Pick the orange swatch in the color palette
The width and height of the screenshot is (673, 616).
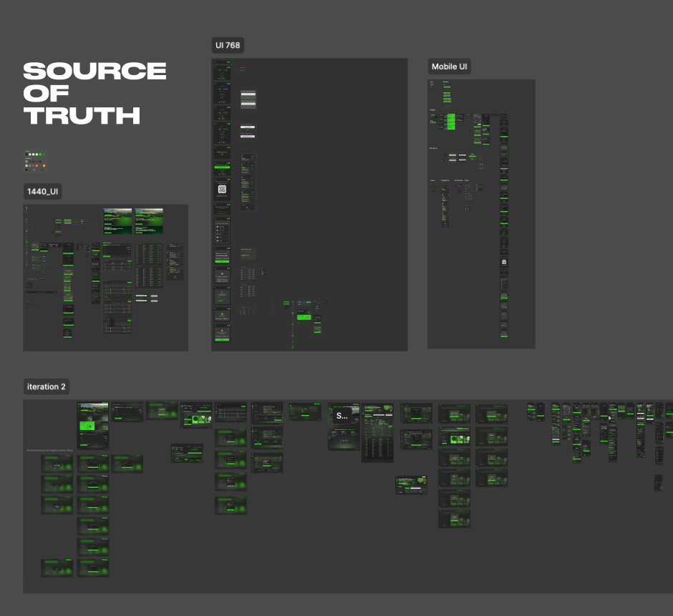pyautogui.click(x=44, y=165)
